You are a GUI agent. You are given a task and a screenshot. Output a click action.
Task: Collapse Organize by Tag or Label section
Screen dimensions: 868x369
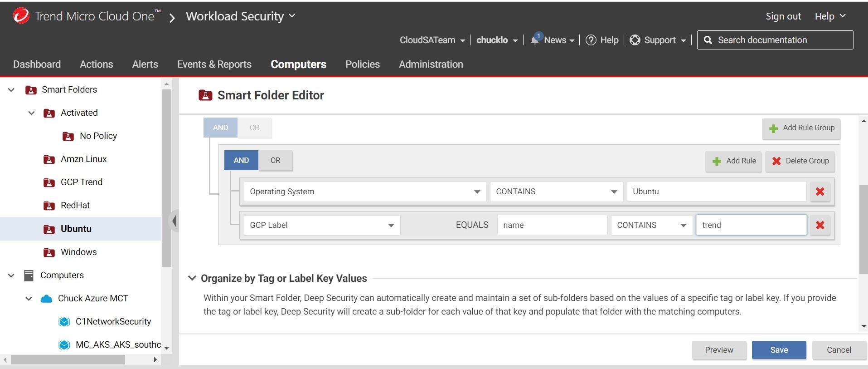point(192,278)
